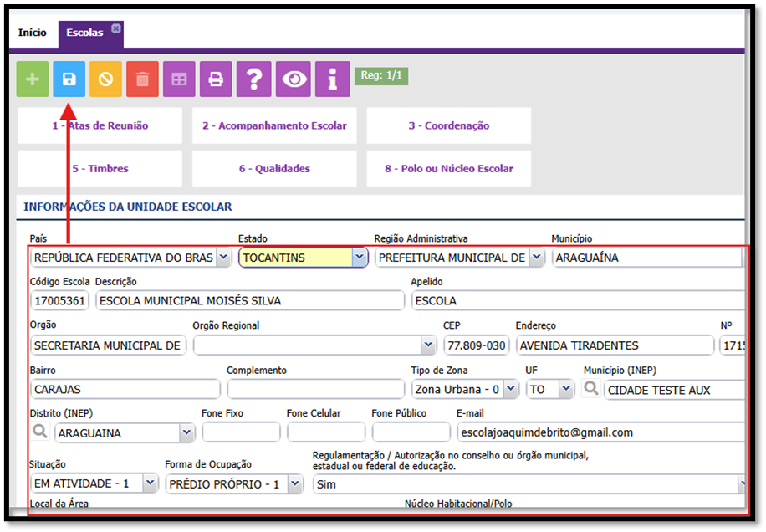The height and width of the screenshot is (532, 766).
Task: Close the Escolas tab
Action: (x=116, y=28)
